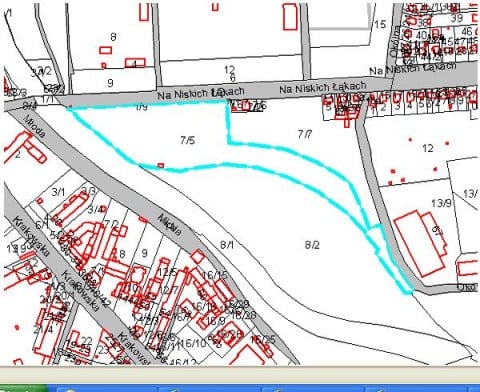Select the parcel number 8/1
The height and width of the screenshot is (392, 480).
[227, 245]
